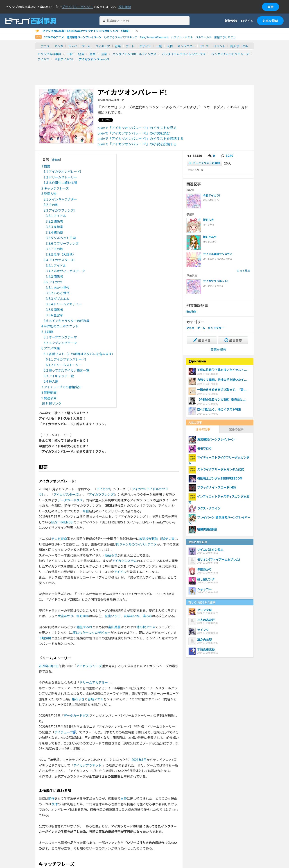Click the megaphone announcement icon
Image resolution: width=289 pixels, height=868 pixels.
point(37,31)
